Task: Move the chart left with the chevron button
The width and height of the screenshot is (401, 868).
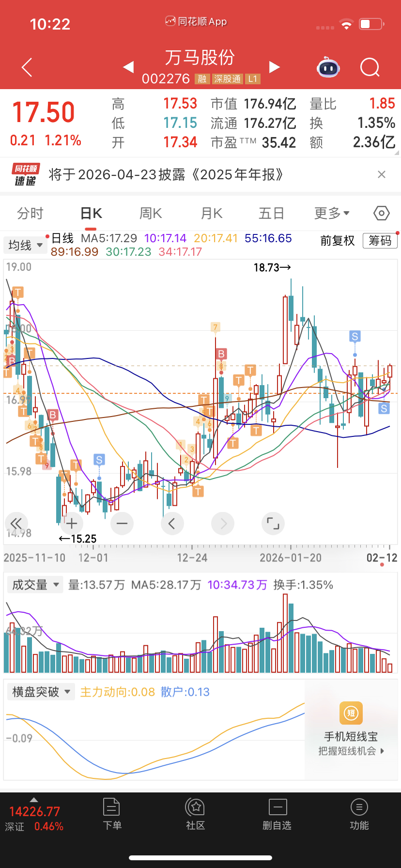Action: (172, 523)
